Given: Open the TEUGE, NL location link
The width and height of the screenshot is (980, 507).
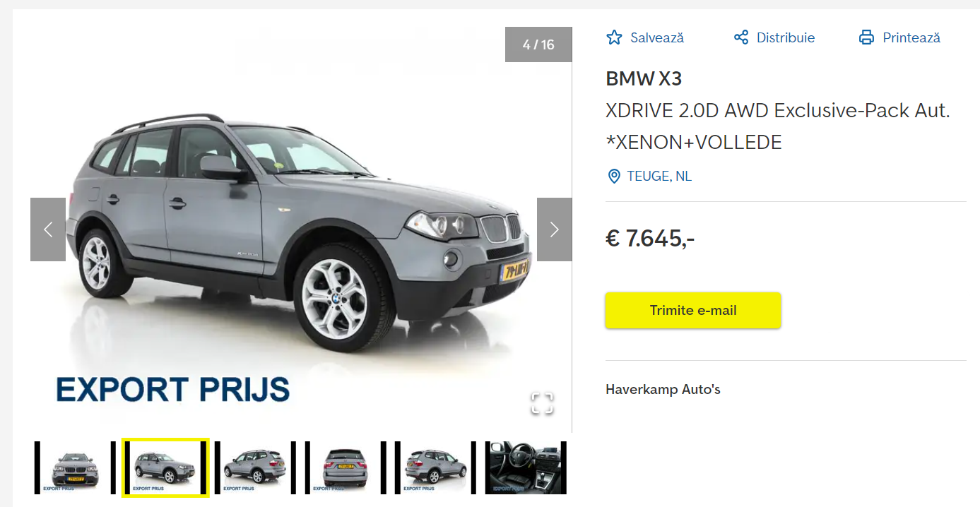Looking at the screenshot, I should 659,177.
